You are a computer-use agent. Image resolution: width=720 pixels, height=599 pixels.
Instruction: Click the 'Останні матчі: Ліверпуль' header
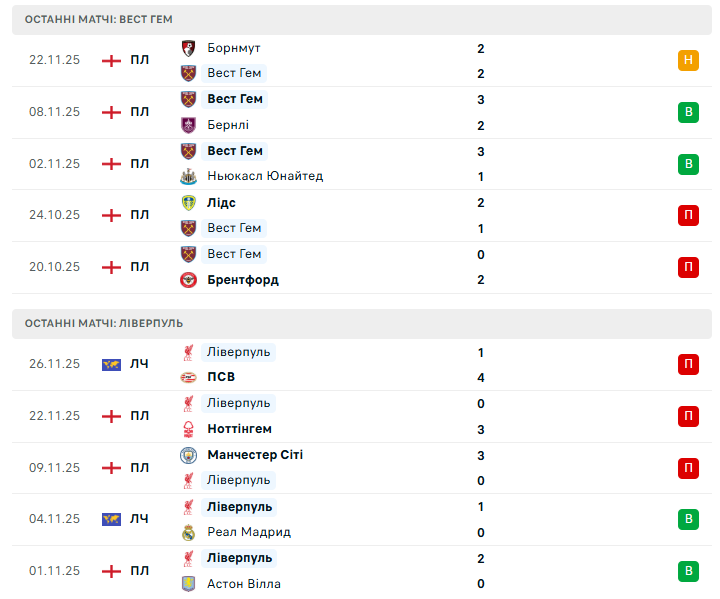pos(104,324)
